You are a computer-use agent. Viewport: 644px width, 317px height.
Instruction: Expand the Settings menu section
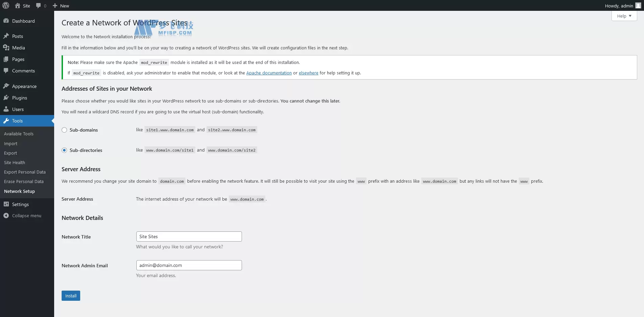coord(20,204)
